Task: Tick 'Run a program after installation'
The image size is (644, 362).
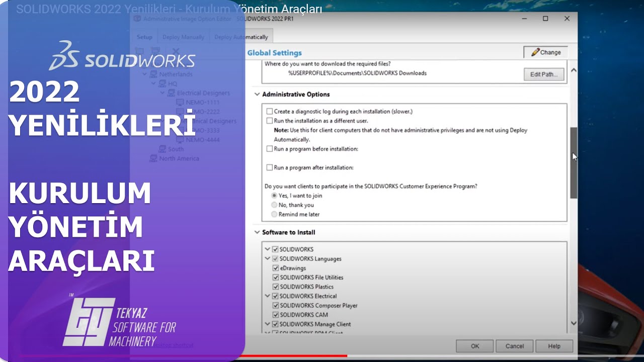Action: (x=270, y=167)
